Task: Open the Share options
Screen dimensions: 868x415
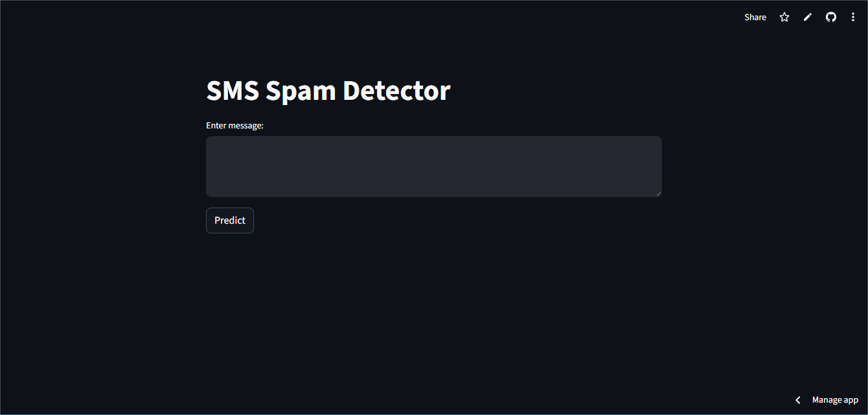Action: [x=755, y=18]
